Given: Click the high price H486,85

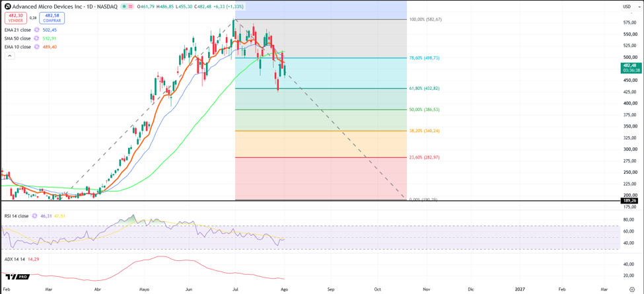Looking at the screenshot, I should pyautogui.click(x=165, y=7).
